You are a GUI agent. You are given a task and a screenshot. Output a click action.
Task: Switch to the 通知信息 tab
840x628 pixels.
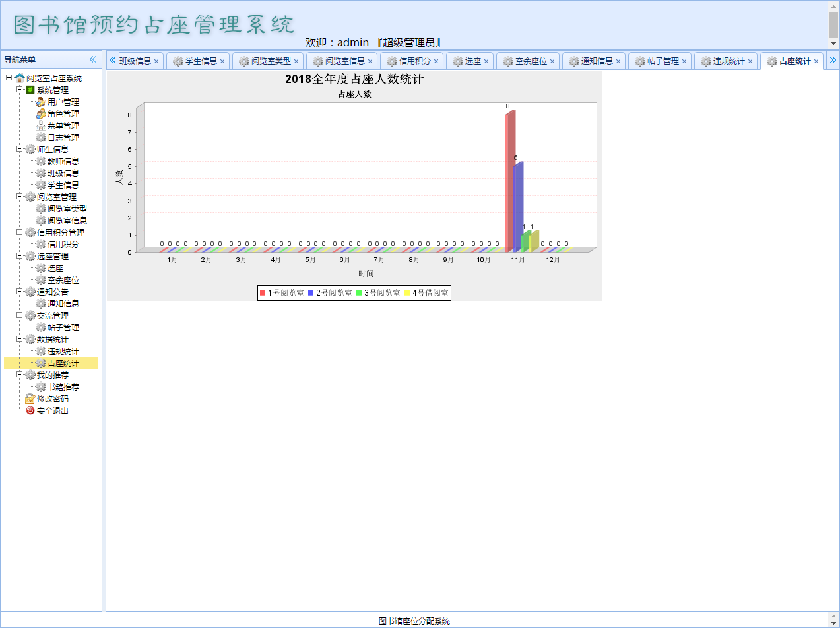(x=594, y=61)
